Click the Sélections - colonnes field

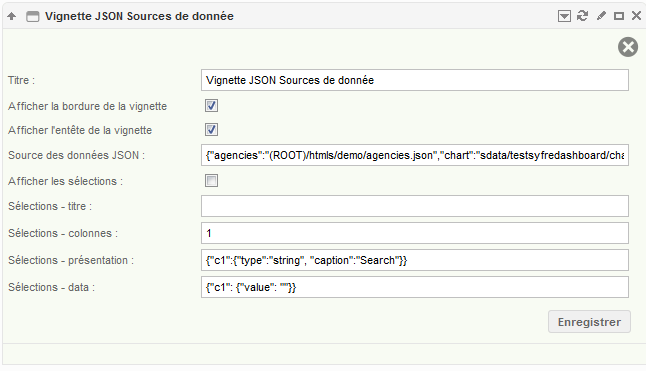tap(415, 233)
